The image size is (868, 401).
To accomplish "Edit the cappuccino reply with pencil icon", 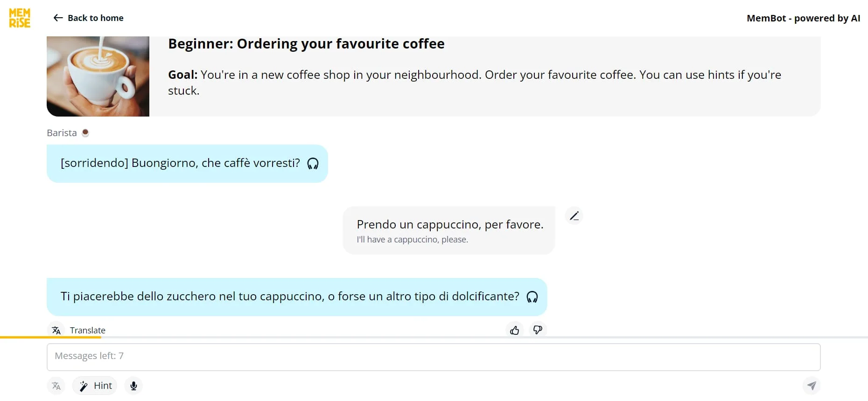I will coord(574,216).
